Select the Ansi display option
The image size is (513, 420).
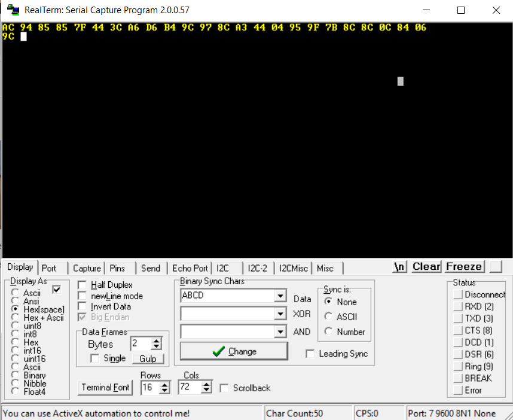tap(15, 301)
